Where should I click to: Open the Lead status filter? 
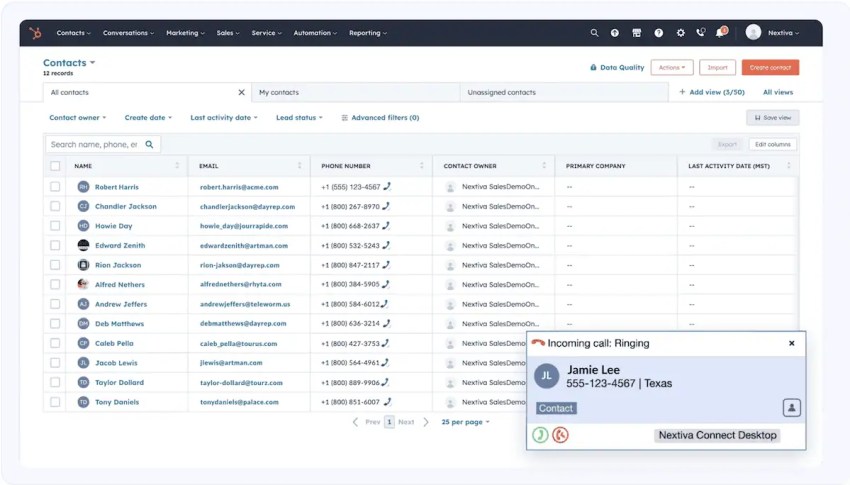point(299,118)
